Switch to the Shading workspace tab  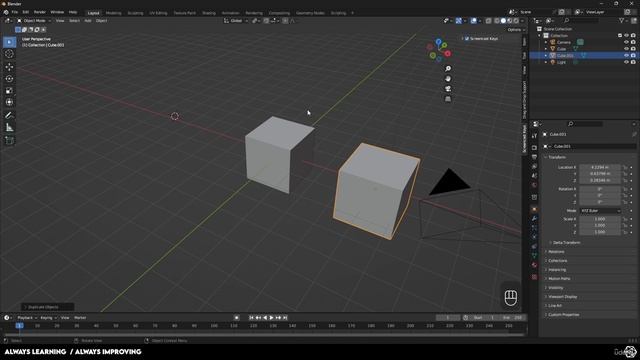(209, 13)
